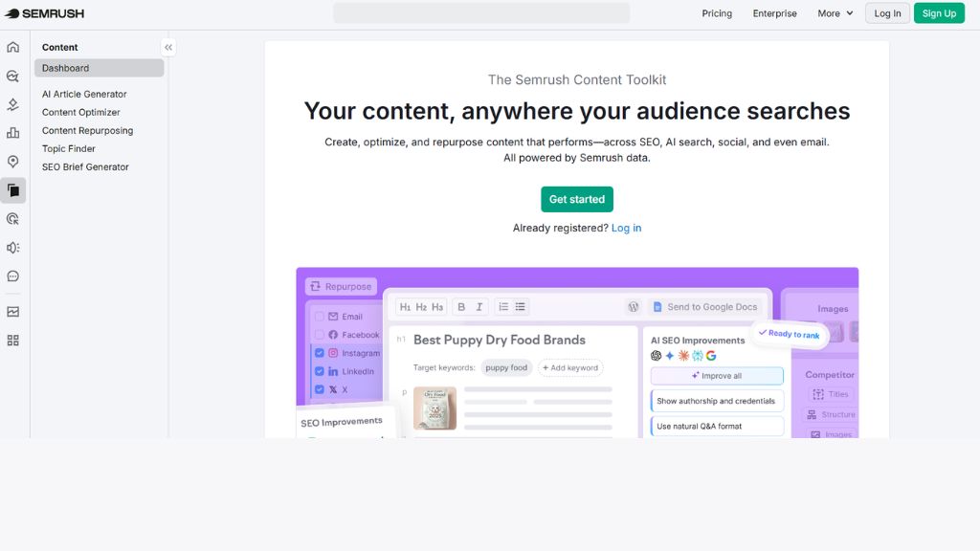This screenshot has width=980, height=551.
Task: Click the Add keyword chip in preview
Action: coord(570,368)
